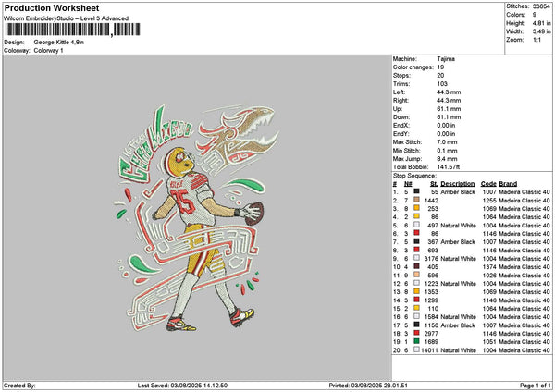Screen dimensions: 555x392
Task: Click 'Natural White' description in stop row 12
Action: coord(459,284)
